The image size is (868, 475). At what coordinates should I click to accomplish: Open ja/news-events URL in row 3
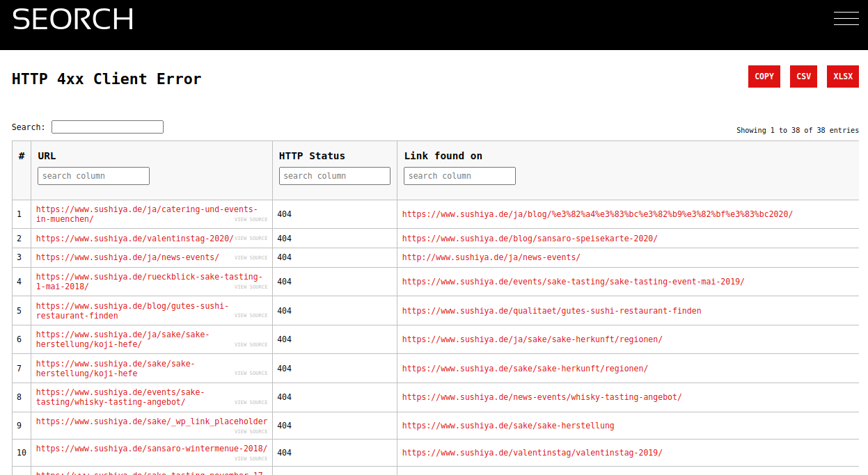point(127,257)
